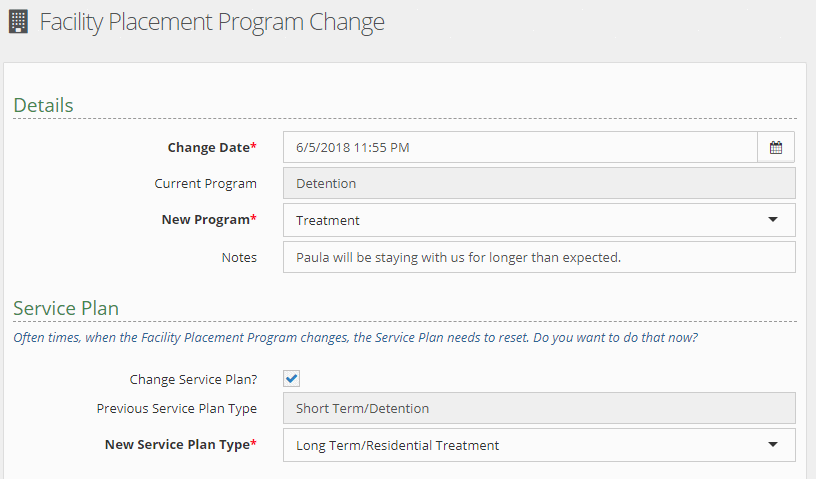Image resolution: width=816 pixels, height=479 pixels.
Task: Click the Notes label
Action: (239, 257)
